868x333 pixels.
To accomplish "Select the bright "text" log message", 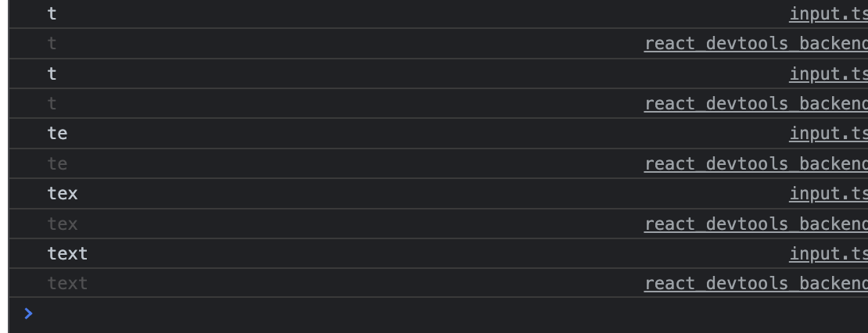I will click(x=67, y=254).
